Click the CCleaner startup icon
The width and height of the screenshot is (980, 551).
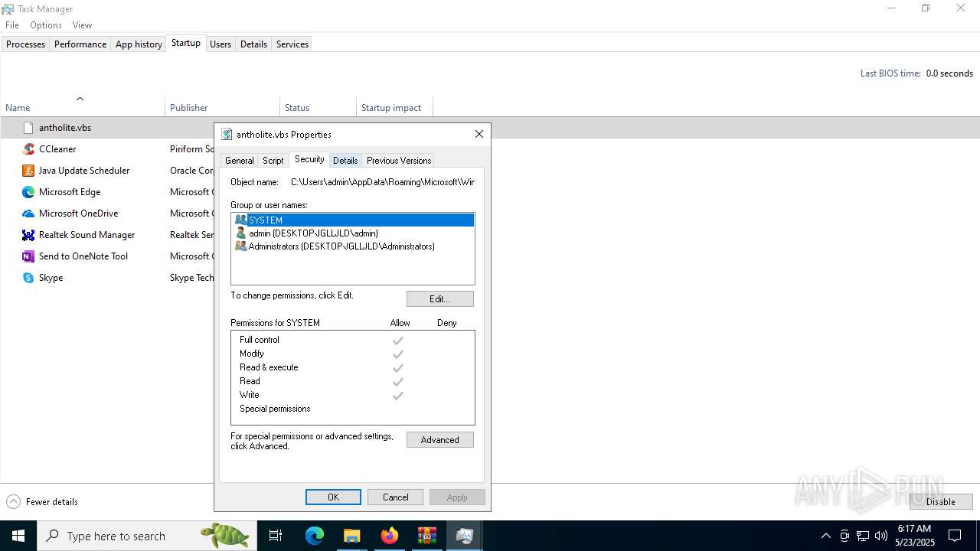point(28,149)
